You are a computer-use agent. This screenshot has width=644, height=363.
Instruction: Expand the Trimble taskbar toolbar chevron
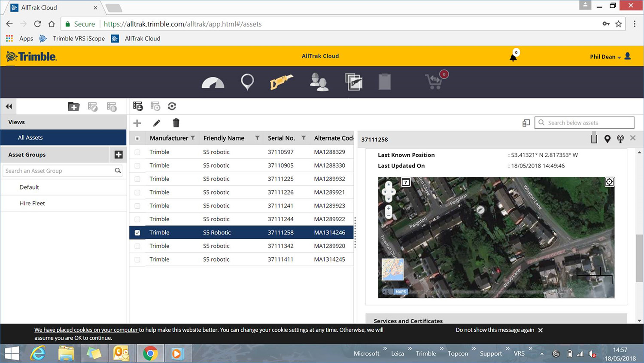[441, 348]
